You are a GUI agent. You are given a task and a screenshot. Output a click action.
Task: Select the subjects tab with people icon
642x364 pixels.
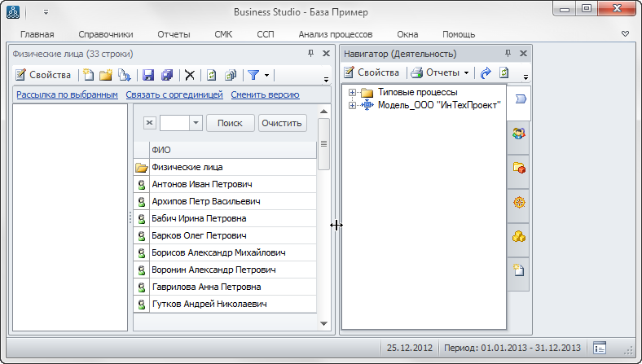pos(518,133)
